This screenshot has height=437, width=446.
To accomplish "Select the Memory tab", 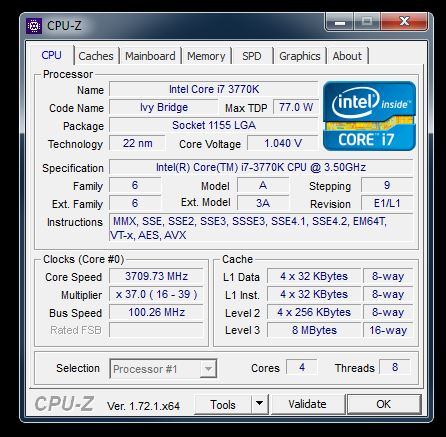I will click(206, 56).
